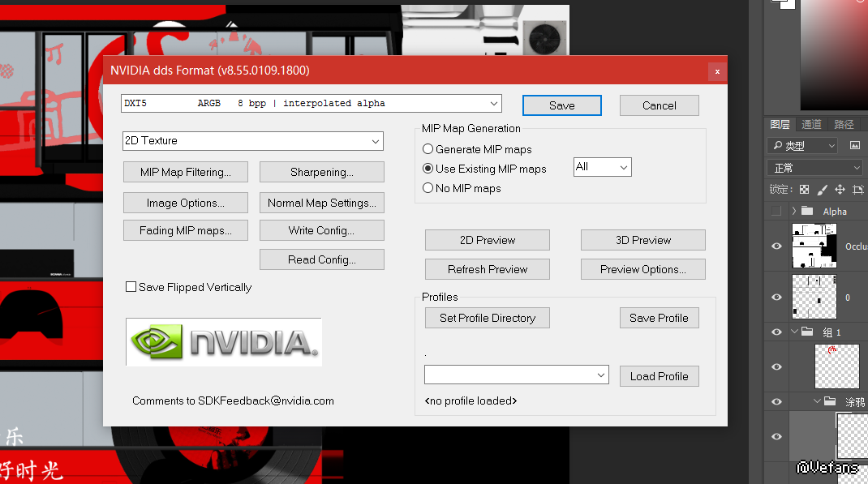Click Load Profile button
Image resolution: width=868 pixels, height=484 pixels.
coord(660,376)
